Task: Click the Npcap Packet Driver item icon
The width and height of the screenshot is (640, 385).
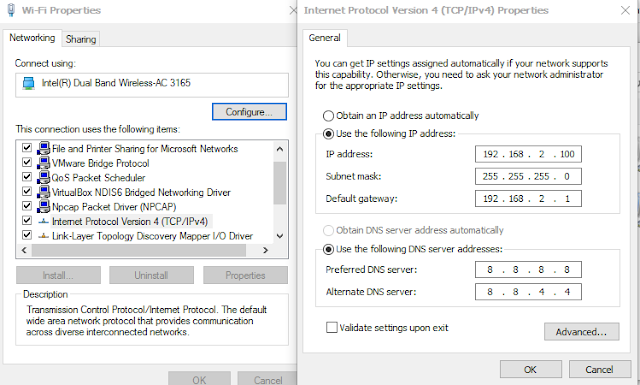Action: coord(43,207)
